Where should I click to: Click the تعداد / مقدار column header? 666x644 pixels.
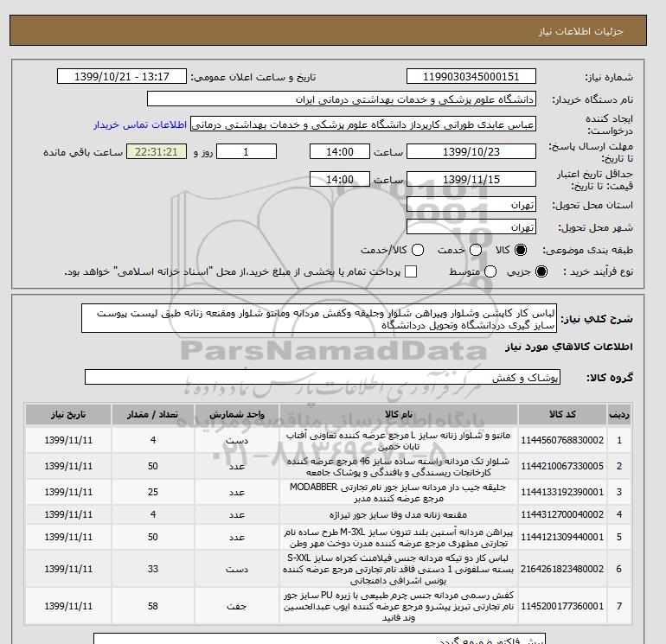click(153, 414)
